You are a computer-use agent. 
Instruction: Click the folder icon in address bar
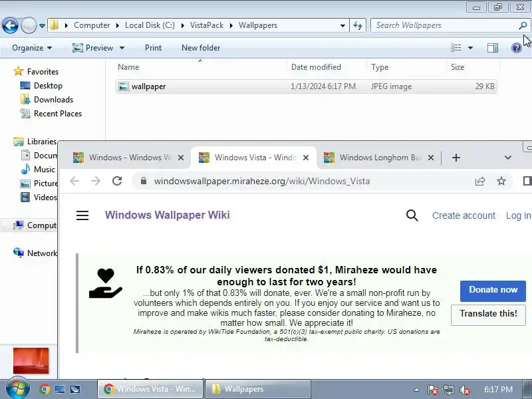click(55, 25)
